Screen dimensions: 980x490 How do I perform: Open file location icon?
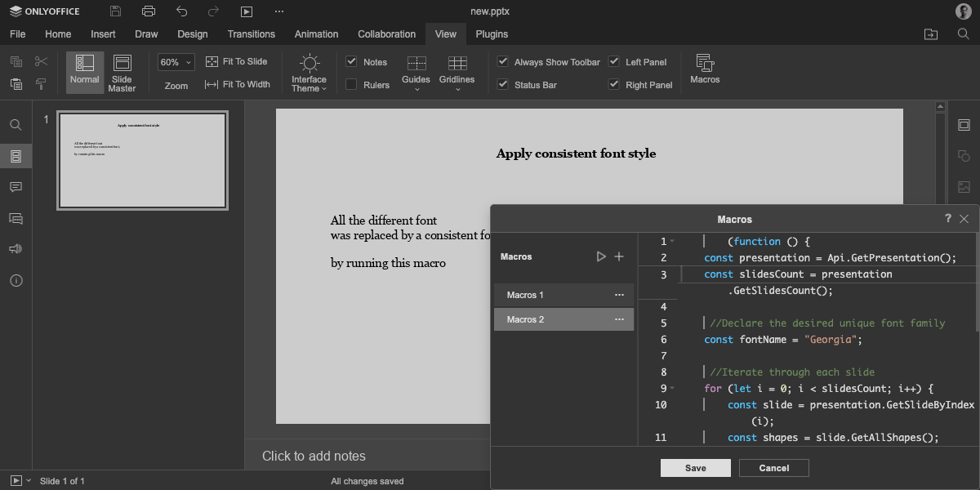tap(931, 34)
